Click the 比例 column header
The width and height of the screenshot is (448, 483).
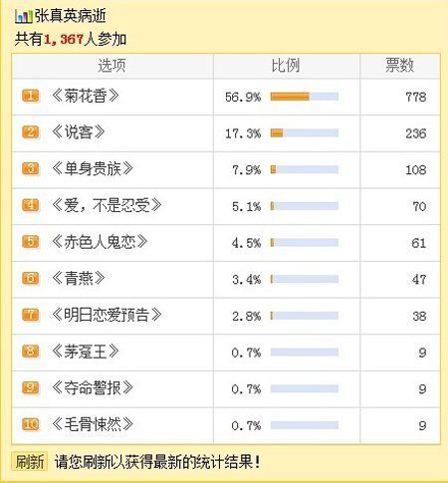(x=286, y=66)
